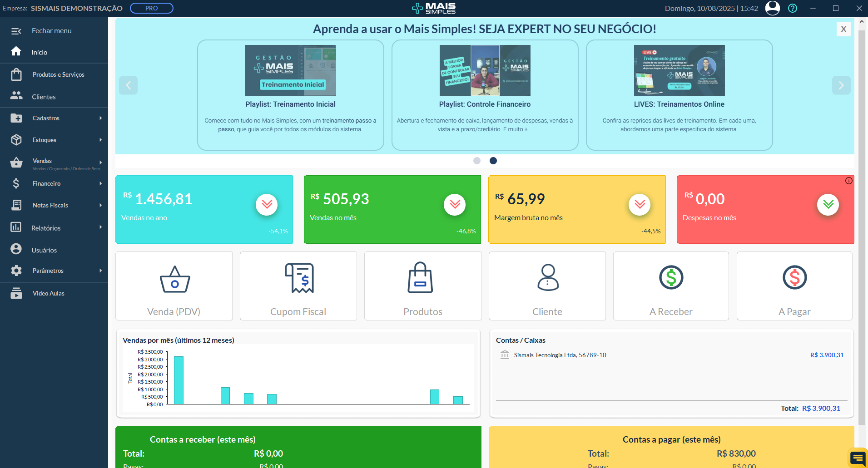Open the Treinamento Inicial playlist thumbnail
Screen dimensions: 868x468
pos(291,70)
